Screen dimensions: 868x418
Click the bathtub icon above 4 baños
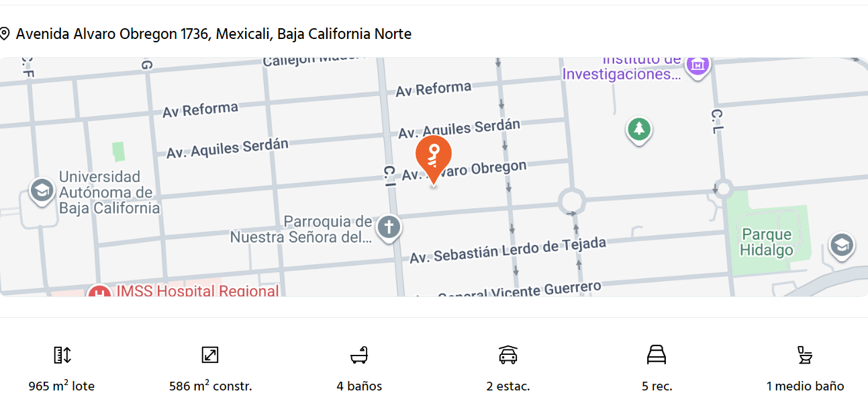(x=359, y=355)
